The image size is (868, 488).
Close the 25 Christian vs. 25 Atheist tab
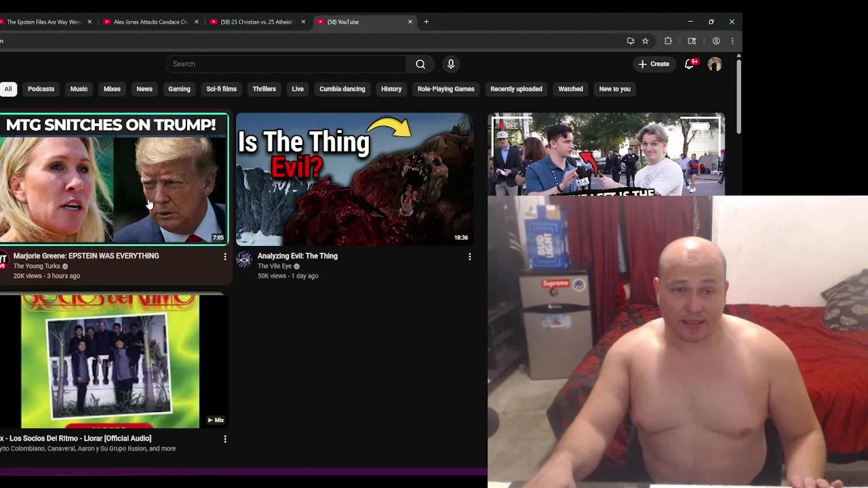pos(303,22)
